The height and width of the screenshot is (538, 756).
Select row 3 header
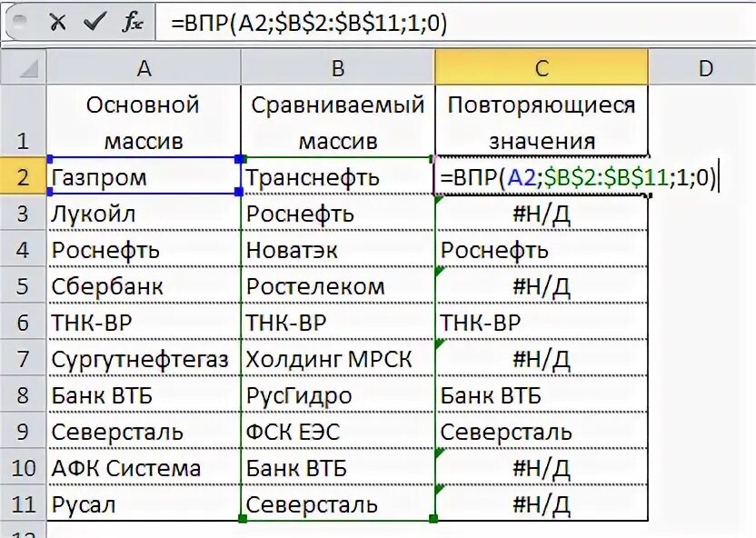[x=23, y=213]
